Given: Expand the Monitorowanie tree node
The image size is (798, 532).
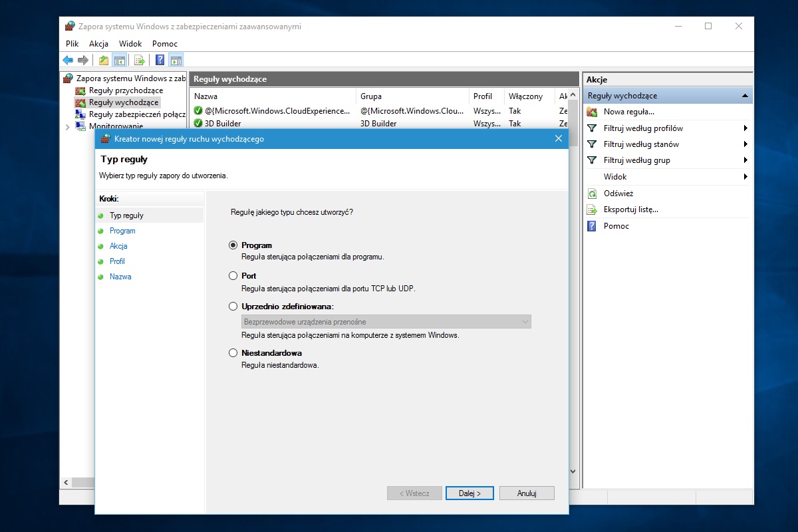Looking at the screenshot, I should [x=68, y=126].
